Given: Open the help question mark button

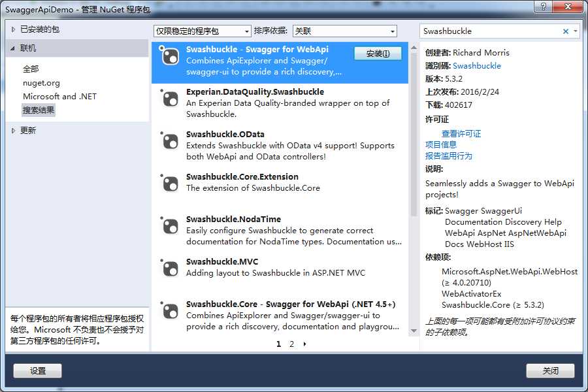Looking at the screenshot, I should [x=544, y=7].
